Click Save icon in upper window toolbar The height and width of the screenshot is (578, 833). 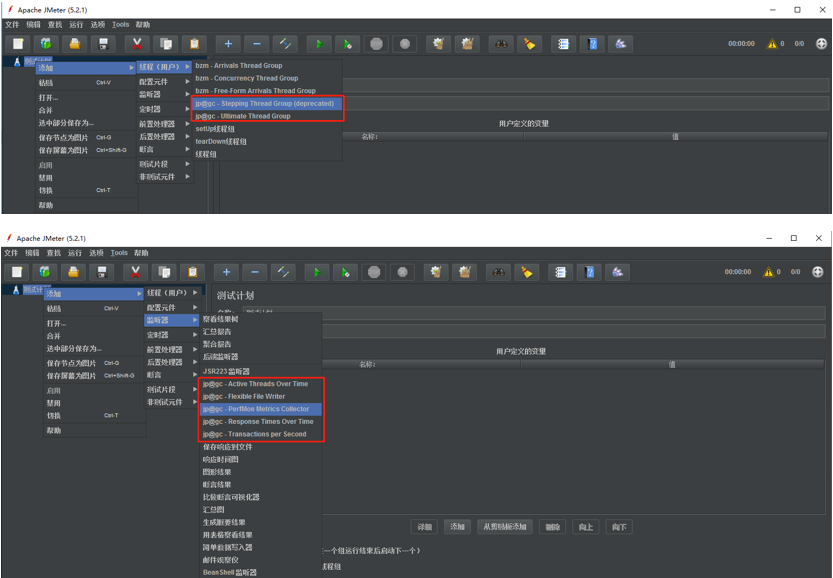point(104,44)
